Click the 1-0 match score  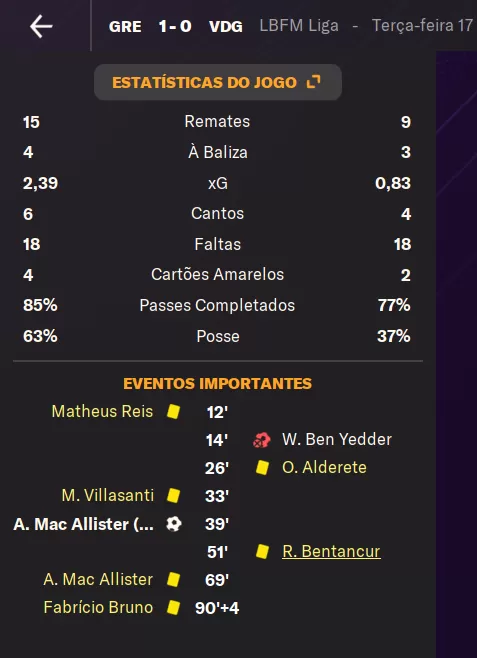click(x=175, y=26)
